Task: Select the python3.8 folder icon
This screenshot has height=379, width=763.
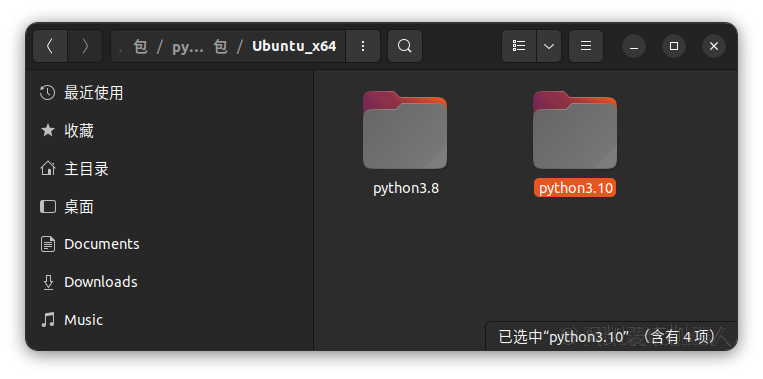Action: coord(405,130)
